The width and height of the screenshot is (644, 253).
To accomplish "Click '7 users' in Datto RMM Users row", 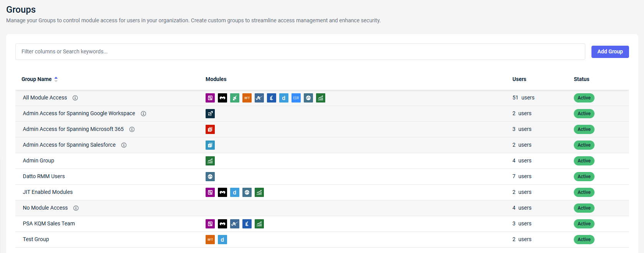I will click(522, 176).
